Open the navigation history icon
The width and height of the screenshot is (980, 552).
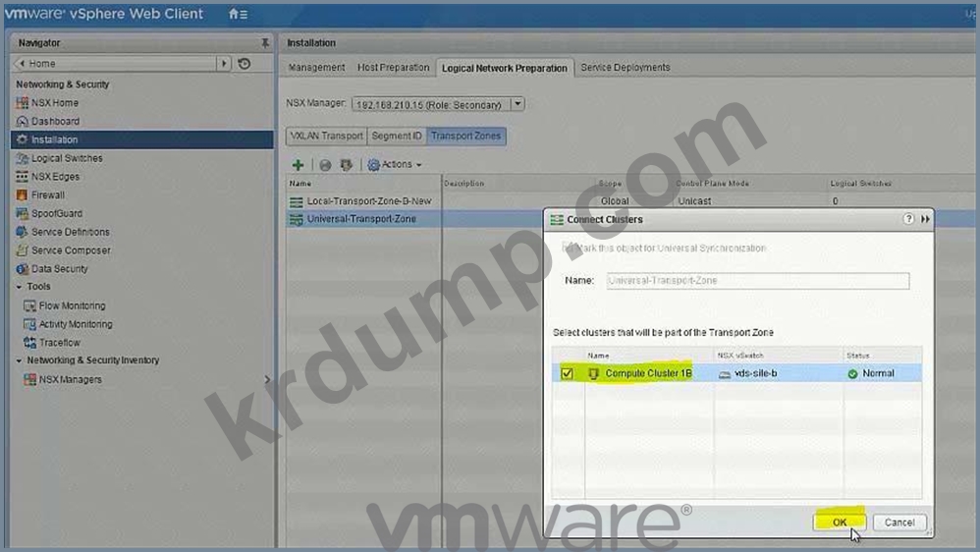click(x=245, y=63)
